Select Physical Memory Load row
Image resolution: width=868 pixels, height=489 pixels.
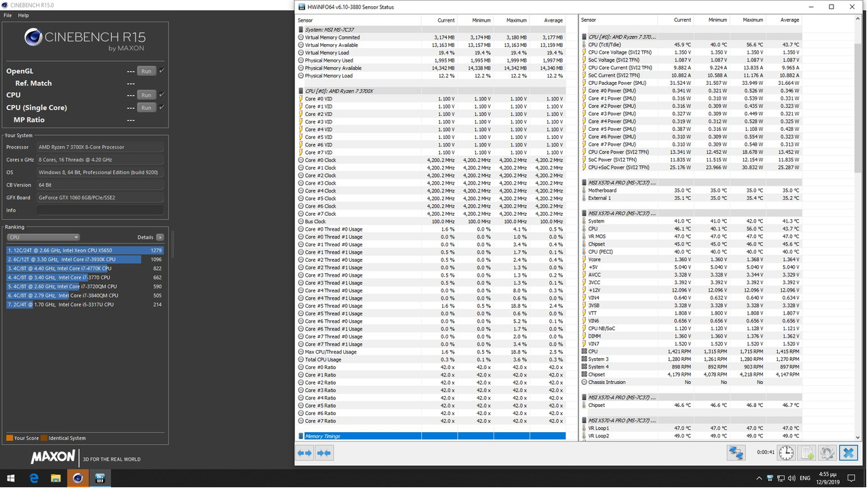[x=432, y=76]
